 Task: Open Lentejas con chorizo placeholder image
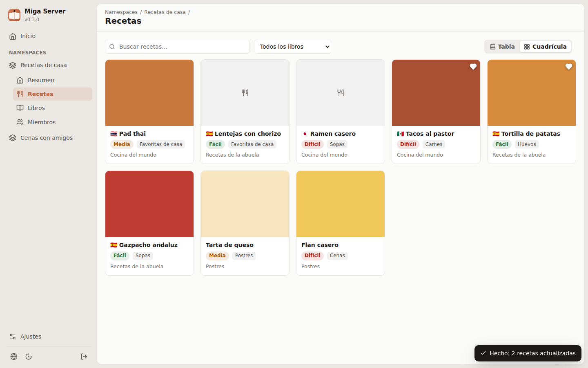[x=245, y=93]
